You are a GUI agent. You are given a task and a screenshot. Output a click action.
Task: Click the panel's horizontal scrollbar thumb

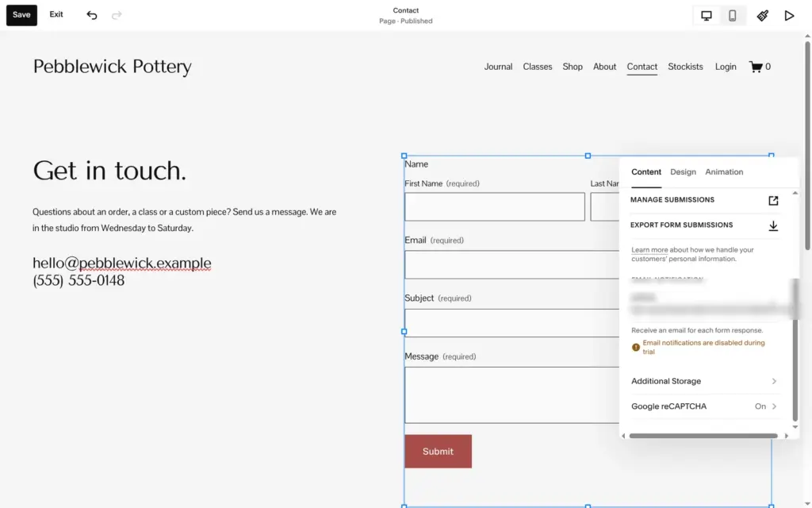[703, 436]
